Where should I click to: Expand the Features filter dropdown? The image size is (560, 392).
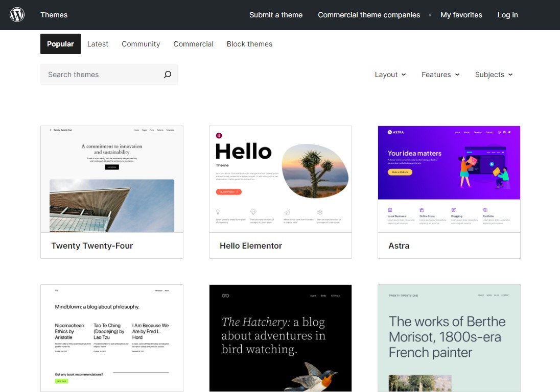(x=440, y=75)
